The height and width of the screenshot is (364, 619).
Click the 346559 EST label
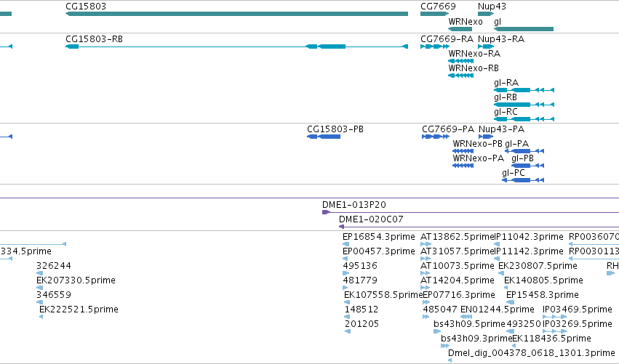(54, 295)
